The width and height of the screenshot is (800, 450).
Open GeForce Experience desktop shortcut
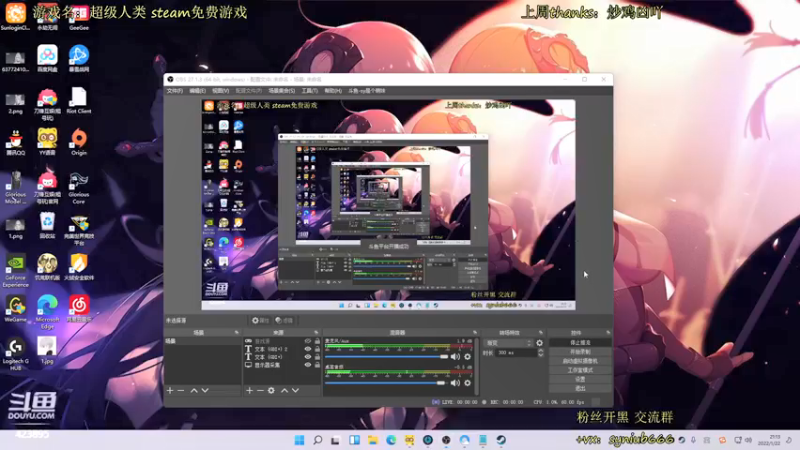[x=15, y=270]
